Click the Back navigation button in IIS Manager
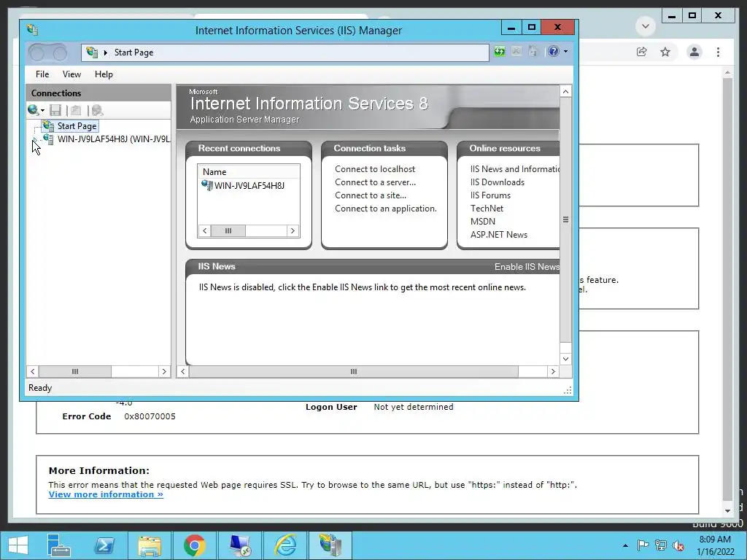This screenshot has width=747, height=560. click(x=38, y=52)
